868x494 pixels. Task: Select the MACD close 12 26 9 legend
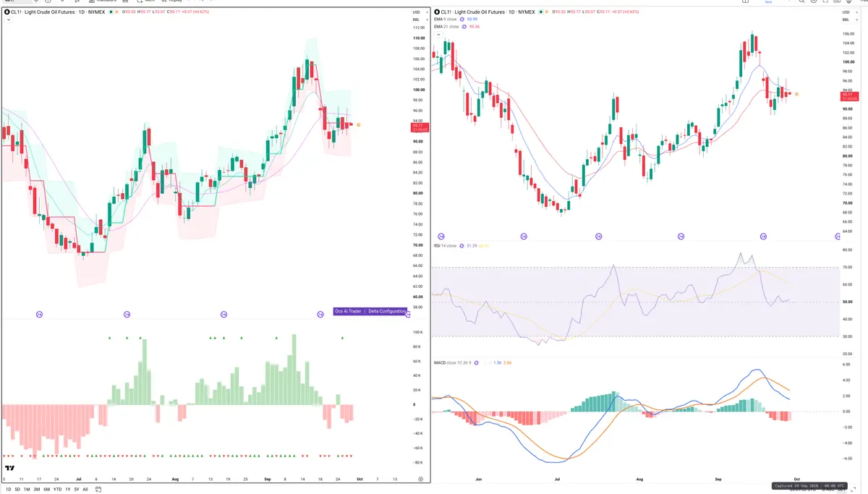452,362
